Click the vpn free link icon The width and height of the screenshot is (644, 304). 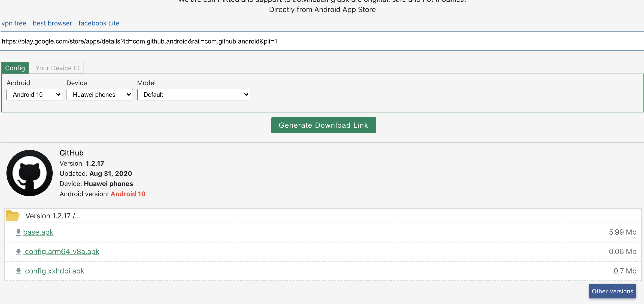pos(14,23)
